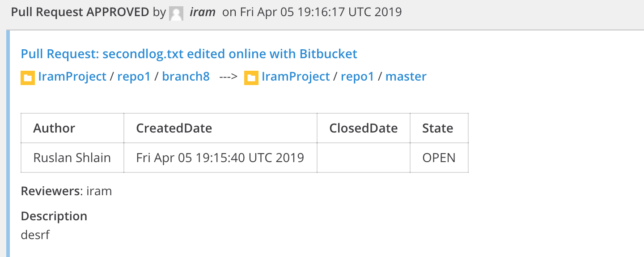Open the master branch link

click(x=406, y=77)
